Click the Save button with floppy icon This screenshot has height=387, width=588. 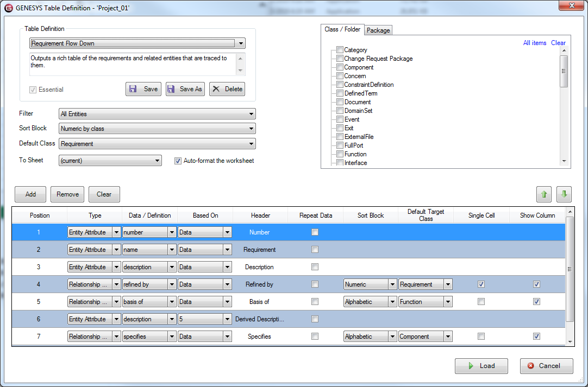pos(143,89)
